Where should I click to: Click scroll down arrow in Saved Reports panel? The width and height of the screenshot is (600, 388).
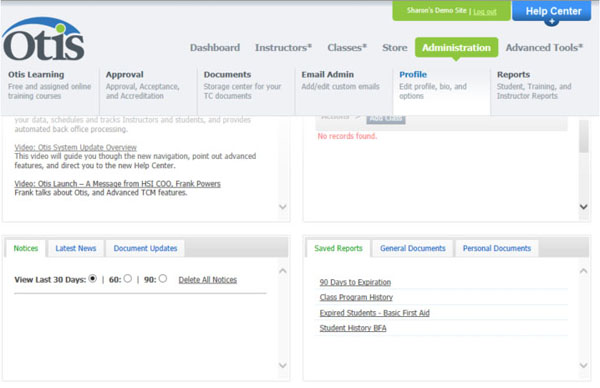click(583, 365)
